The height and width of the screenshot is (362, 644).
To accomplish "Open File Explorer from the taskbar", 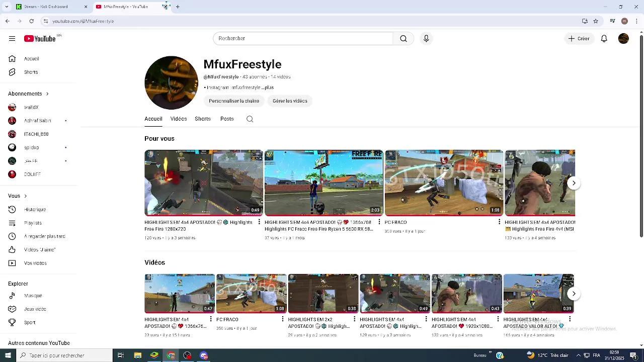I will [137, 355].
